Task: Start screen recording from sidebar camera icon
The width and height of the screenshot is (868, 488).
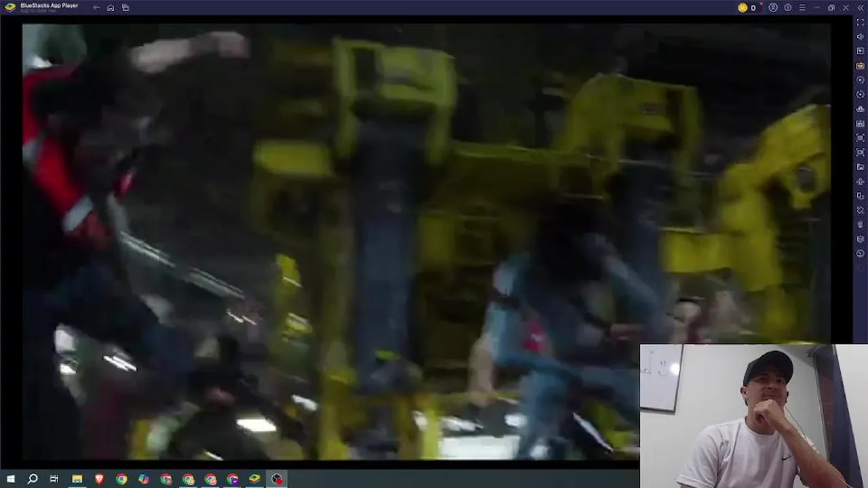Action: (x=861, y=152)
